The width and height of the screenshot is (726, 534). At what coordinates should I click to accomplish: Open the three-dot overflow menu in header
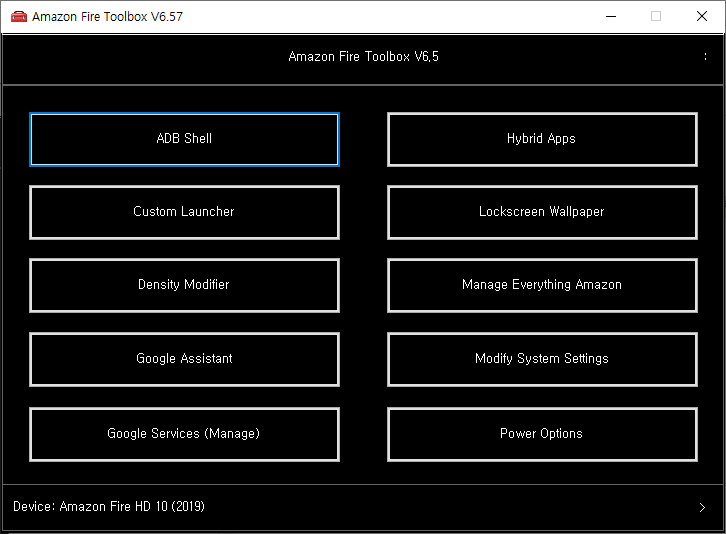pyautogui.click(x=705, y=57)
